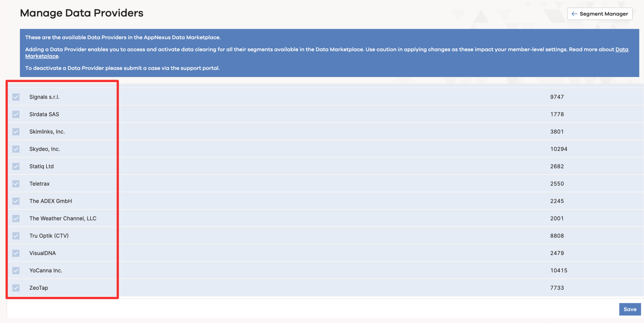
Task: Toggle the YoCanna Inc. checkbox
Action: (x=16, y=271)
